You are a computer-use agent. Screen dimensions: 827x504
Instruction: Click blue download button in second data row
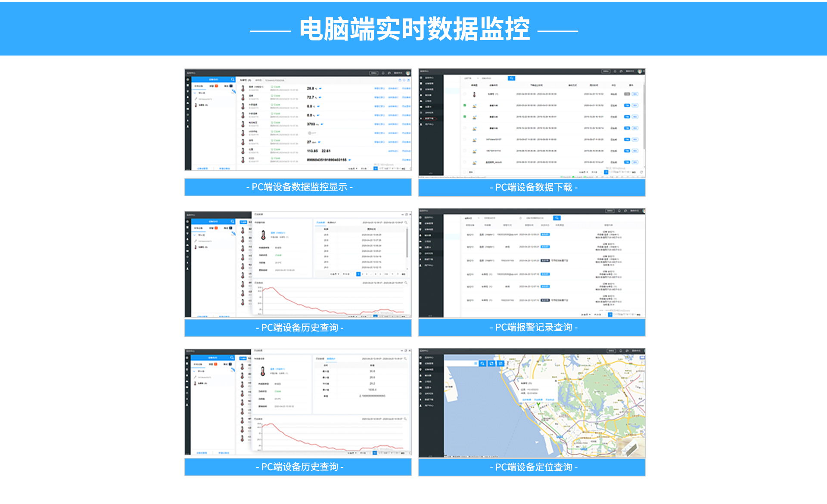click(x=627, y=105)
